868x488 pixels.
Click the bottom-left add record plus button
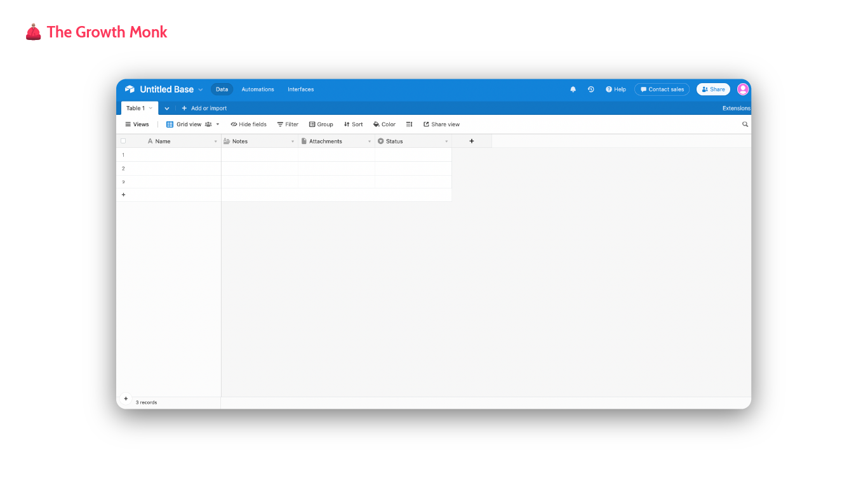pyautogui.click(x=126, y=399)
